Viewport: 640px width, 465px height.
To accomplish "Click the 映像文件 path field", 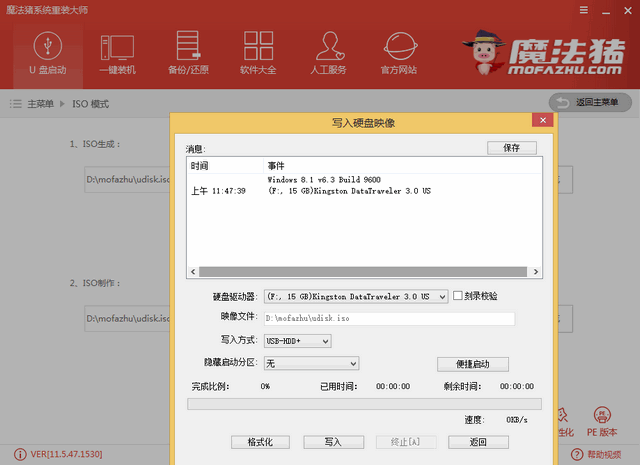I will tap(388, 319).
